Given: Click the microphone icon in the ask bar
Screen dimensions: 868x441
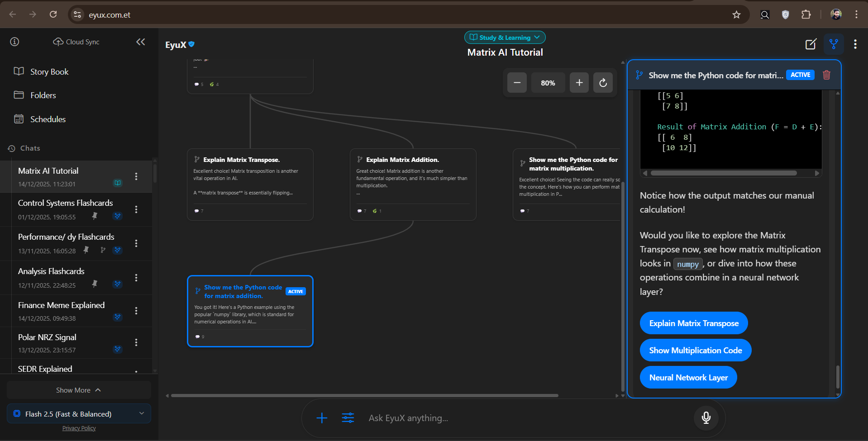Looking at the screenshot, I should (706, 417).
